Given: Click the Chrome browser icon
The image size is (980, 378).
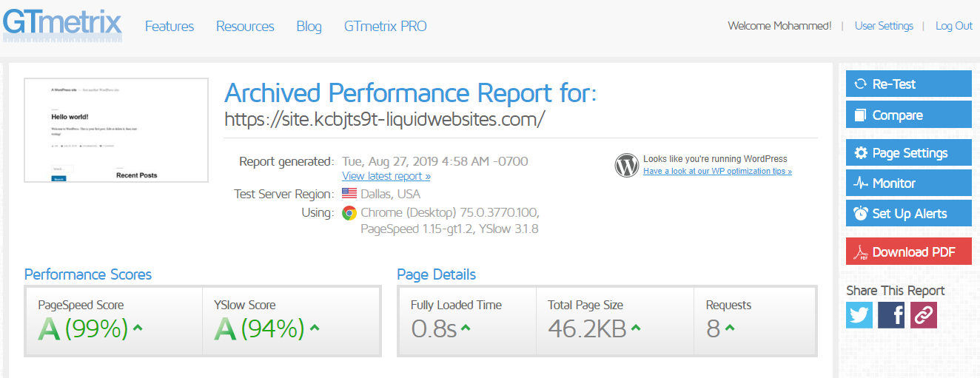Looking at the screenshot, I should tap(349, 213).
